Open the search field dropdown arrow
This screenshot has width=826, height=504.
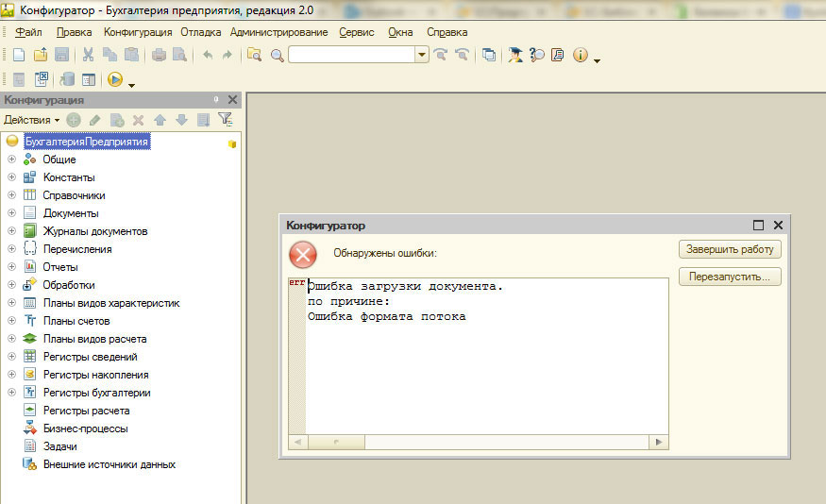tap(422, 56)
